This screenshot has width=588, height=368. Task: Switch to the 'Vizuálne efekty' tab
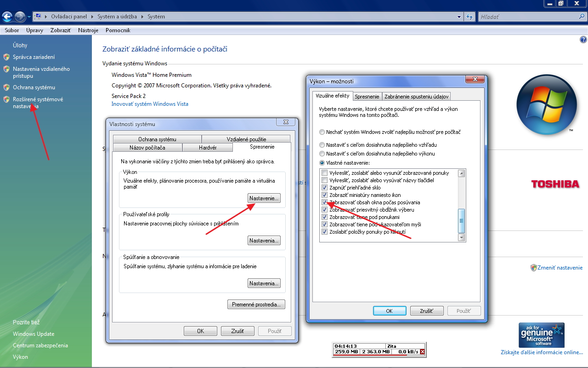pos(332,96)
